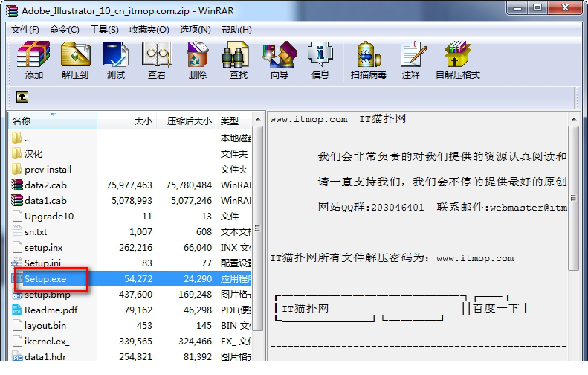Click the 自解压格式 (SFX) toolbar icon
588x375 pixels.
click(457, 55)
